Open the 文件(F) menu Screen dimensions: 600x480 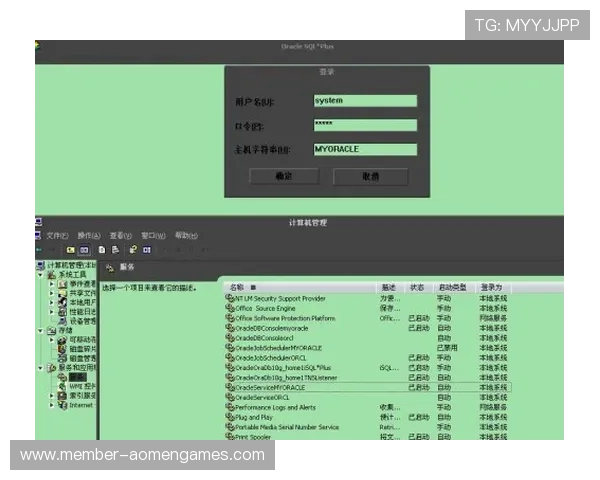[57, 235]
